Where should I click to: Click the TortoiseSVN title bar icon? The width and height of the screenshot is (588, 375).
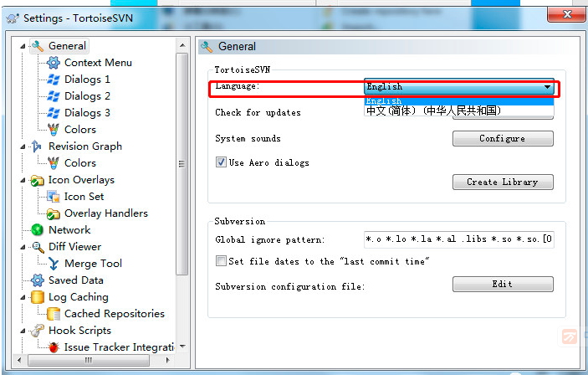click(13, 18)
